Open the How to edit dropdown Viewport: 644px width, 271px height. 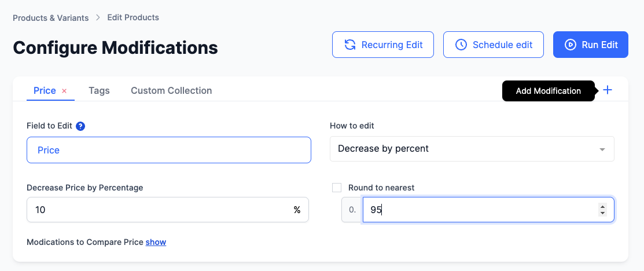pos(472,149)
